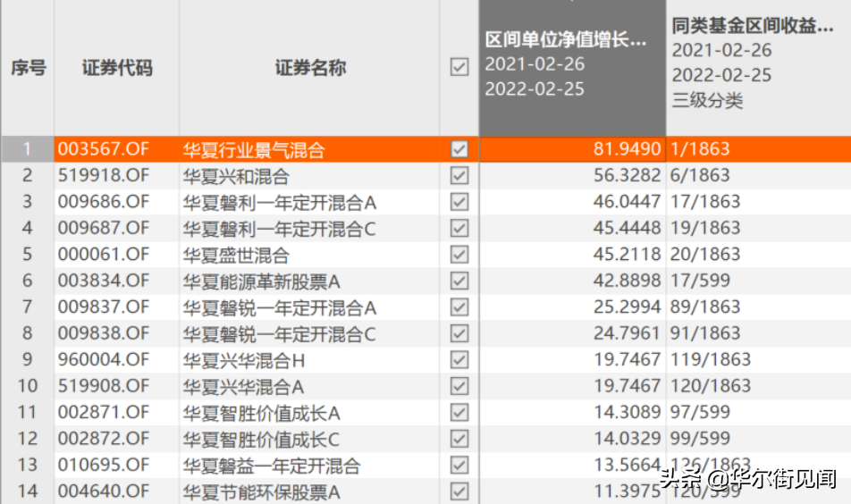The width and height of the screenshot is (851, 504).
Task: Uncheck checkbox for 华夏磐利一年定开混合A
Action: 459,202
